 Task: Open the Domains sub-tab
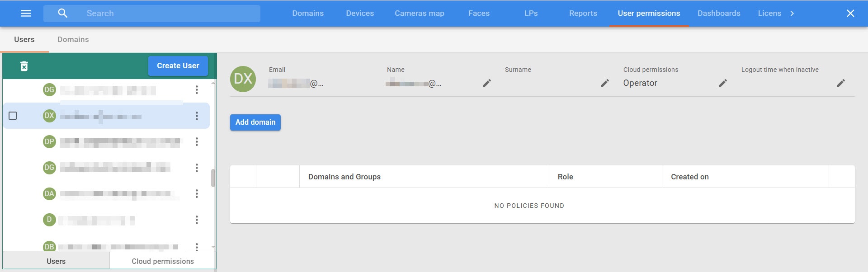[x=73, y=40]
